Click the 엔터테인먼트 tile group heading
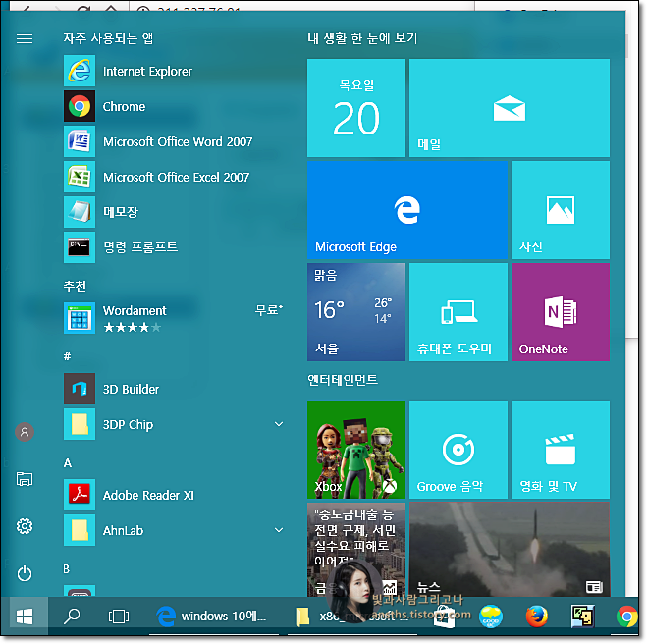Image resolution: width=647 pixels, height=644 pixels. [x=343, y=380]
